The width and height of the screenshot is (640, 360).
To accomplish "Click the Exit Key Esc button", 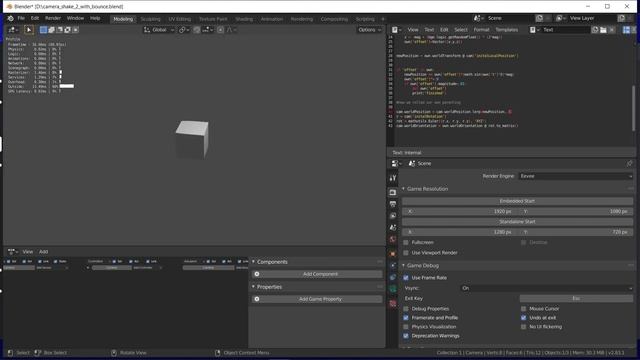I will [576, 298].
